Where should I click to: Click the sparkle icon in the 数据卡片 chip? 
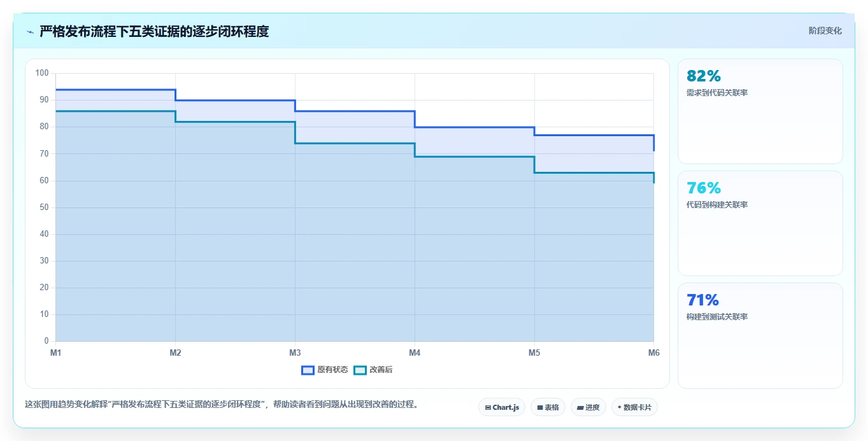tap(620, 407)
